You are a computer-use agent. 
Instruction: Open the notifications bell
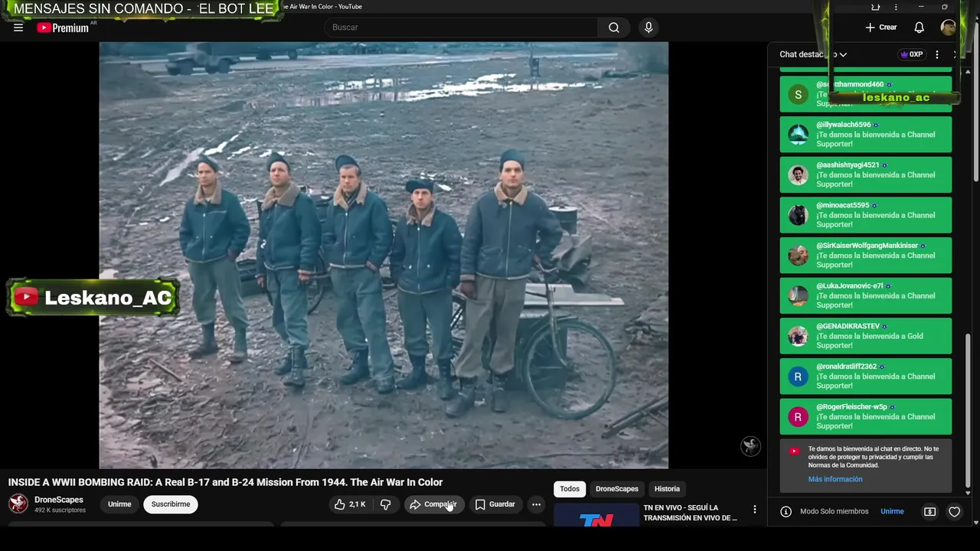[919, 28]
